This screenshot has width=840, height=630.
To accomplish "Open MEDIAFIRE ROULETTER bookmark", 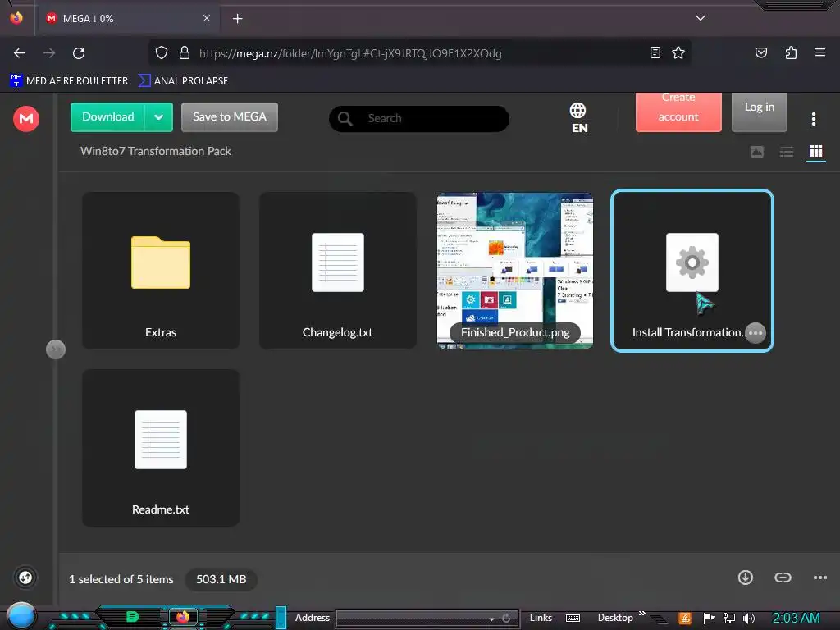I will coord(69,81).
